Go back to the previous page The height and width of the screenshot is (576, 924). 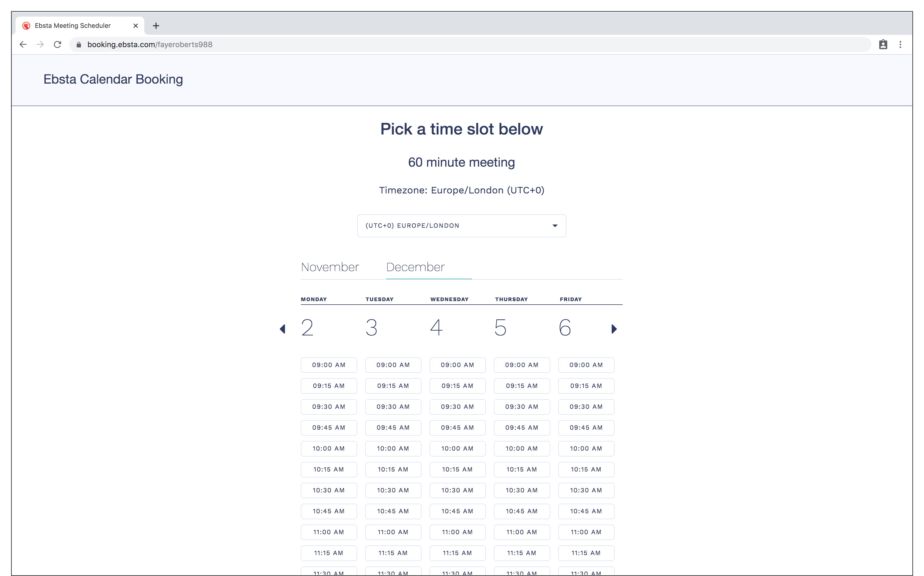[23, 44]
